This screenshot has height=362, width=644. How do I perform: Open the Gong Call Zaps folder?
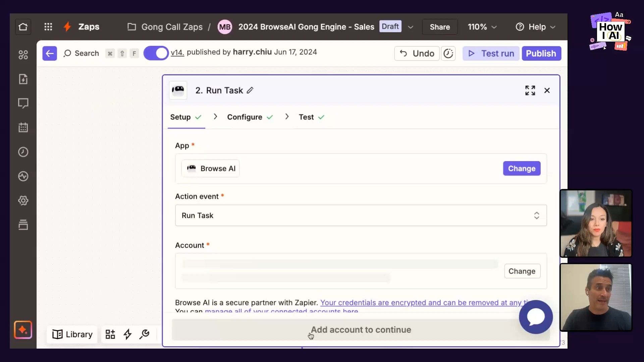click(x=165, y=27)
